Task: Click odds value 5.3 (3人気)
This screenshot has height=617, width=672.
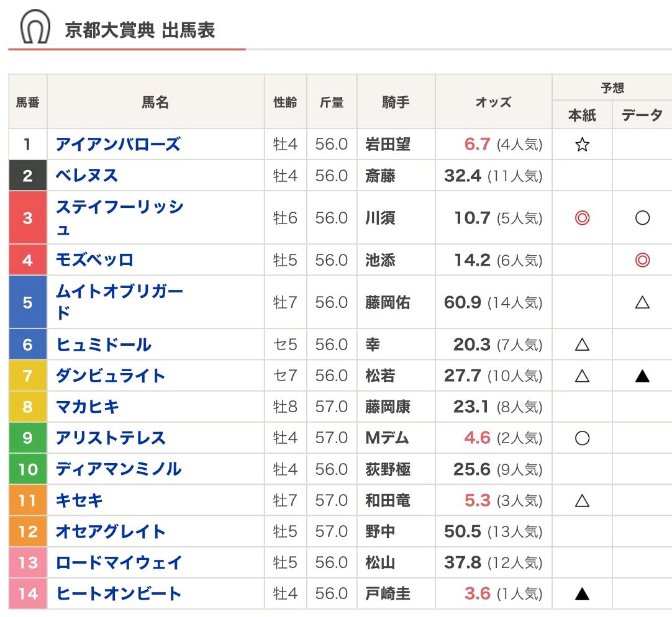Action: click(x=503, y=500)
